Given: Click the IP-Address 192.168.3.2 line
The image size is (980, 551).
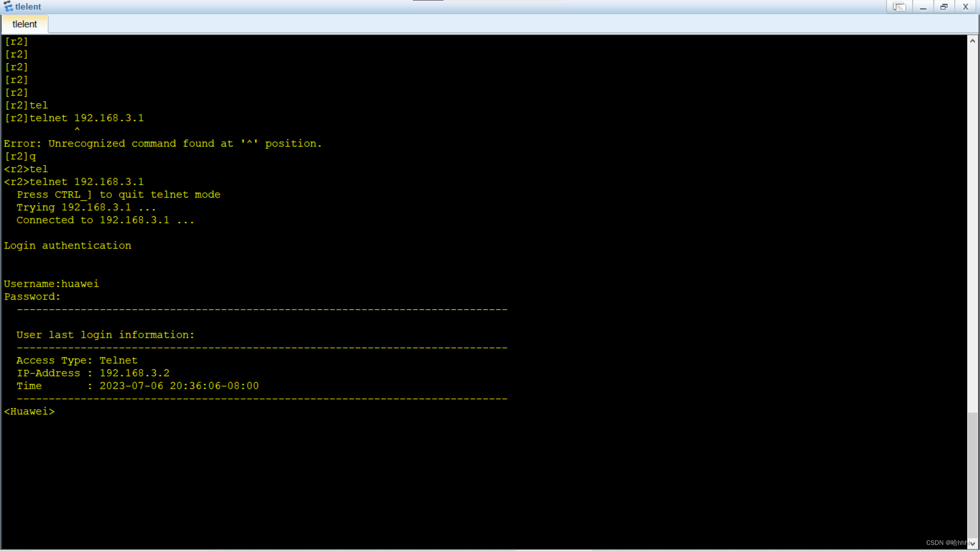Looking at the screenshot, I should pyautogui.click(x=93, y=373).
